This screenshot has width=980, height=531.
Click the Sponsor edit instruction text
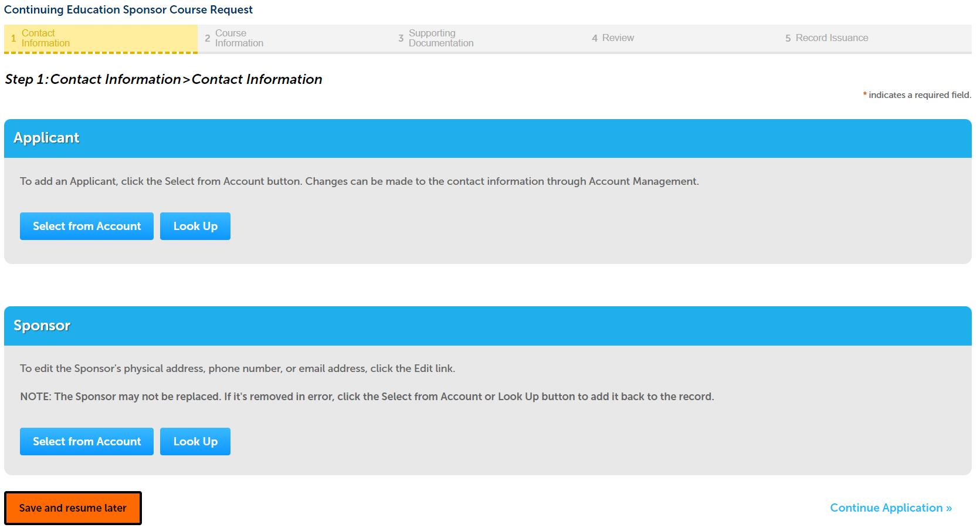238,368
